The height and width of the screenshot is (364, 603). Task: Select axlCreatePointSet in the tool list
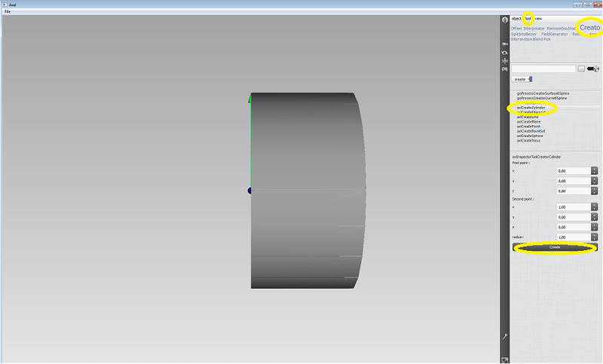(x=531, y=131)
